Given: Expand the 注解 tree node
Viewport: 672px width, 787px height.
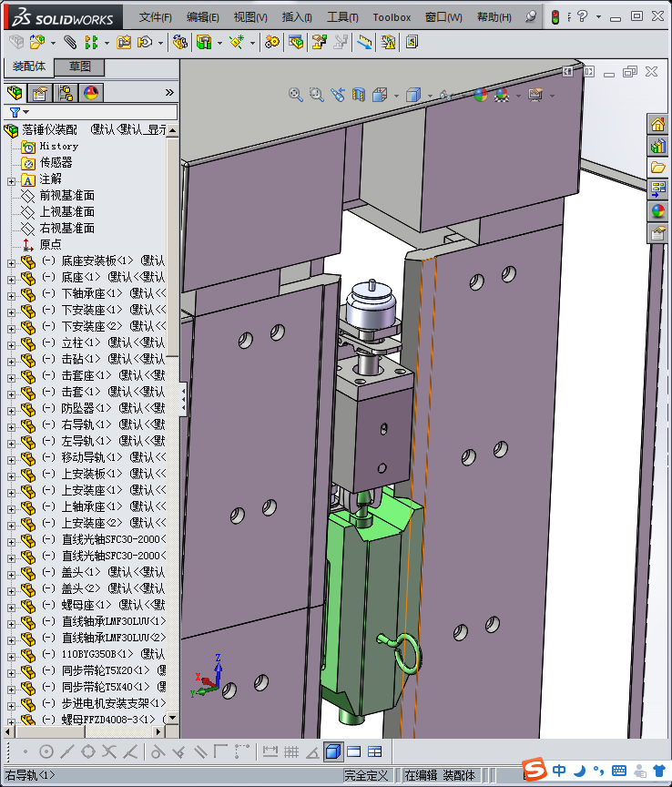Looking at the screenshot, I should [x=11, y=181].
